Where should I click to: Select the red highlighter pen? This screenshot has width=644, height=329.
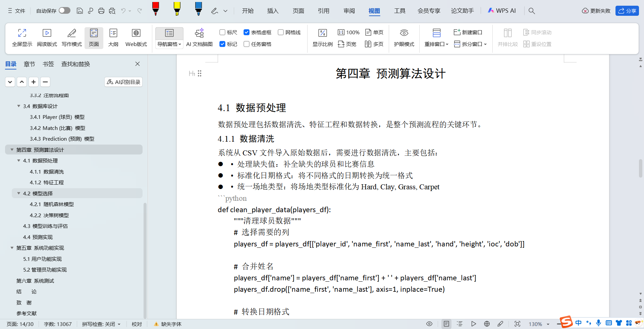(156, 9)
